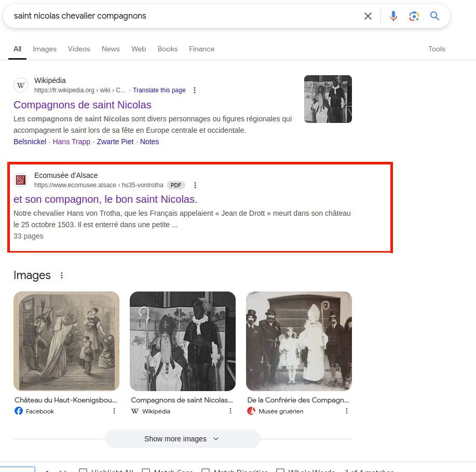Toggle the Highlight All checkbox in the find bar
The height and width of the screenshot is (472, 476).
[x=83, y=471]
